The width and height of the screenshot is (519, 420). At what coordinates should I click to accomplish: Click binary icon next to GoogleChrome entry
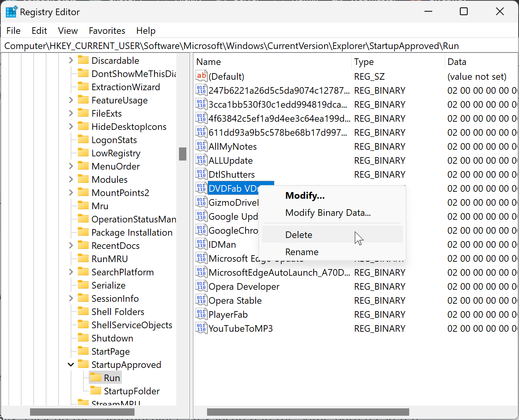pyautogui.click(x=201, y=230)
